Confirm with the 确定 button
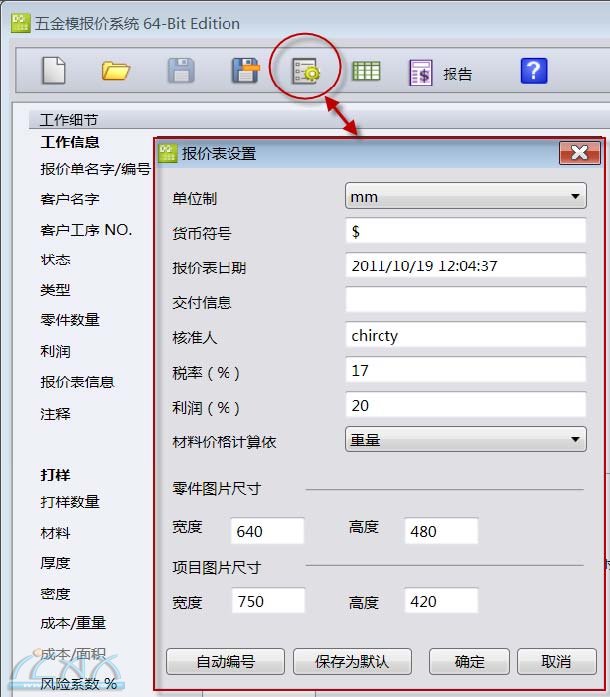Image resolution: width=610 pixels, height=697 pixels. pos(469,661)
